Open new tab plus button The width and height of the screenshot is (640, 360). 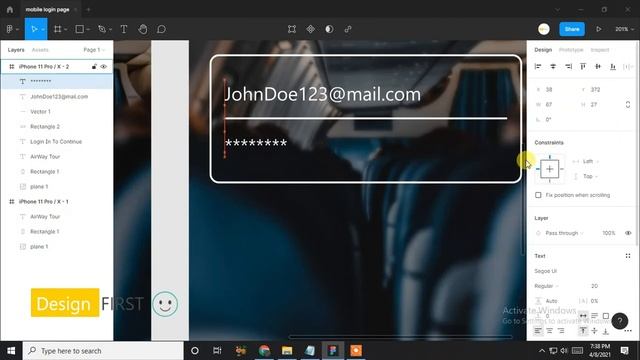coord(88,9)
